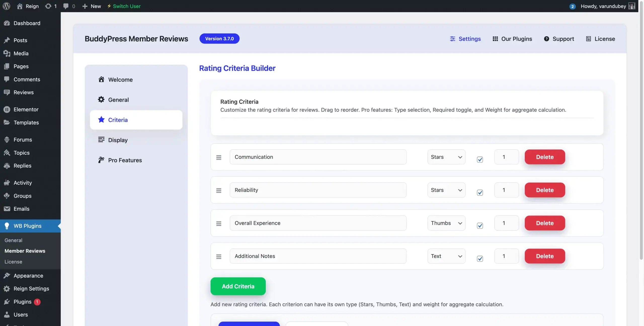This screenshot has height=326, width=644.
Task: Delete the Additional Notes criterion
Action: (545, 256)
